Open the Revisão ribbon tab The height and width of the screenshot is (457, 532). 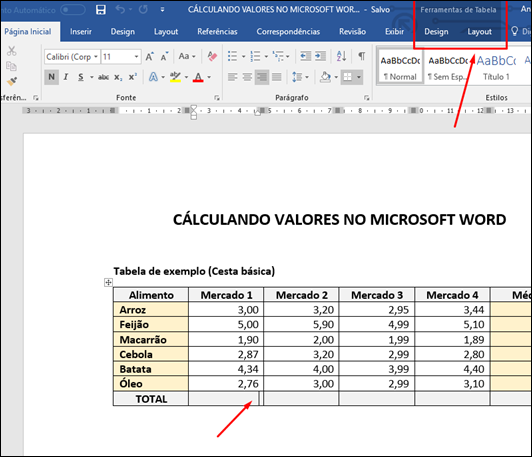(x=352, y=32)
